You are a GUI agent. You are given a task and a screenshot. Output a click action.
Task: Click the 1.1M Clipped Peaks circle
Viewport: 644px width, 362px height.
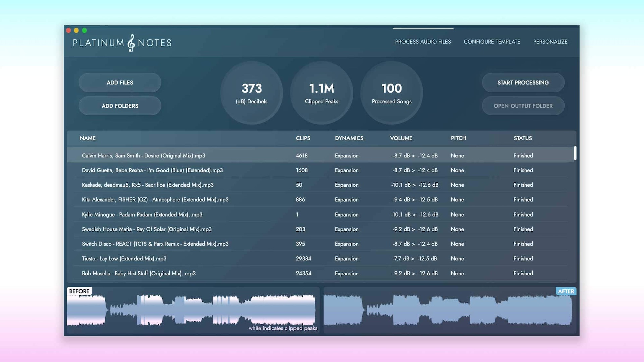point(321,93)
